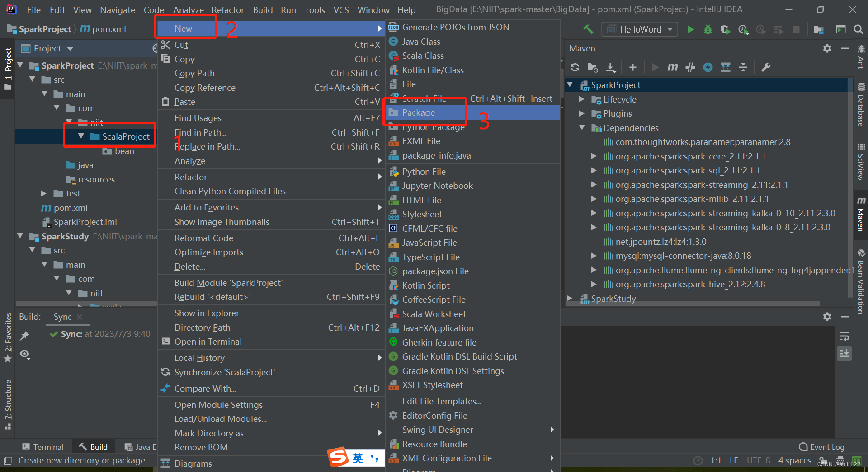Open Maven settings wrench icon
The image size is (868, 472).
pyautogui.click(x=766, y=67)
